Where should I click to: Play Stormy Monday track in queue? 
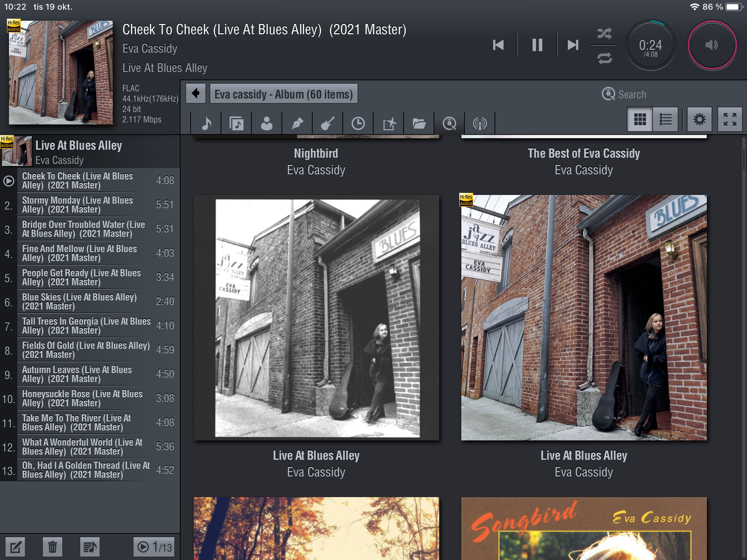90,205
